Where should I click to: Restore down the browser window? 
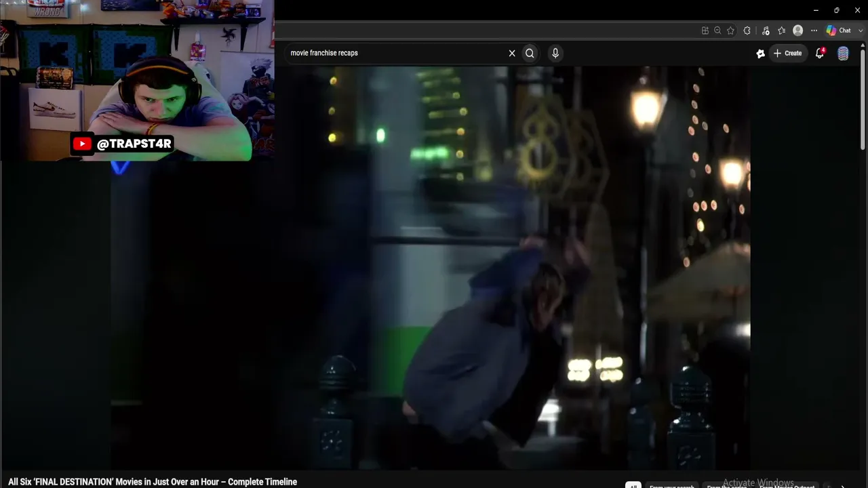click(836, 10)
